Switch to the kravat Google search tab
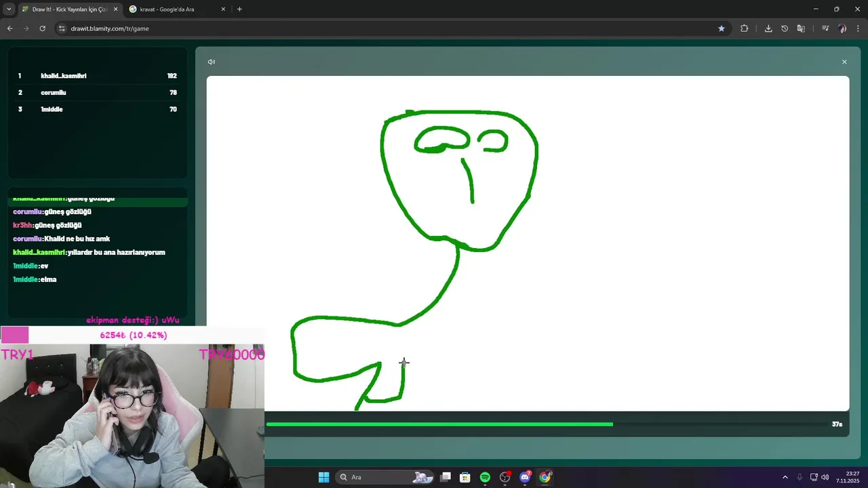The image size is (868, 488). pos(178,9)
